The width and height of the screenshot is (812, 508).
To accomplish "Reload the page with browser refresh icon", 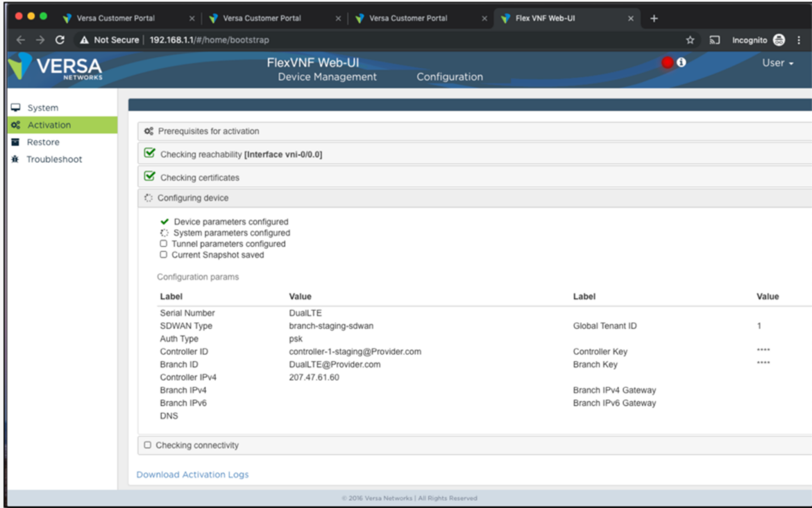I will [x=60, y=40].
